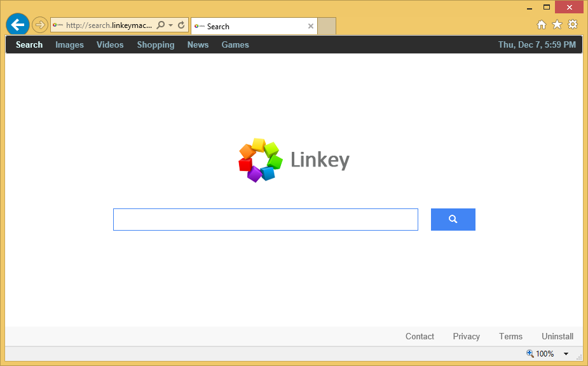The height and width of the screenshot is (366, 588).
Task: Expand the address bar autocomplete dropdown arrow
Action: [x=170, y=26]
